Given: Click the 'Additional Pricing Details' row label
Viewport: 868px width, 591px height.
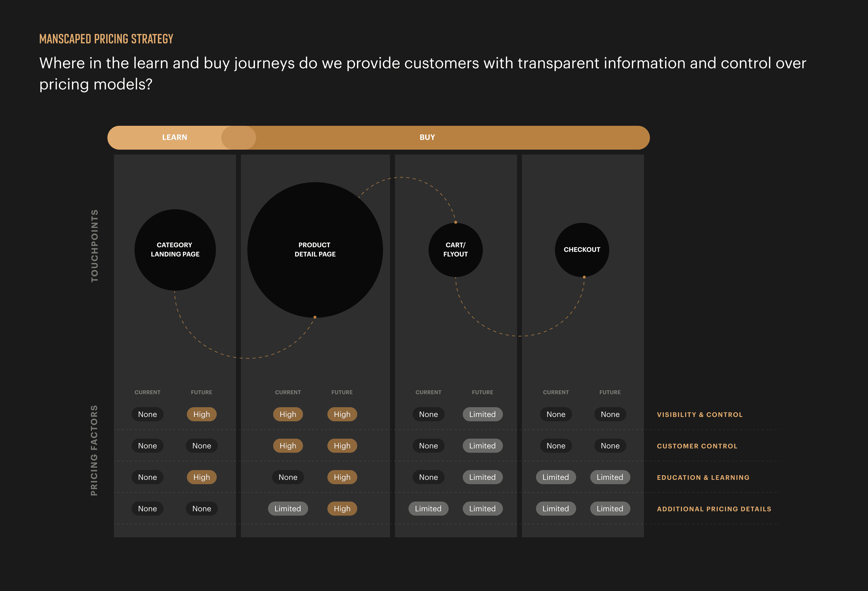Looking at the screenshot, I should click(714, 509).
